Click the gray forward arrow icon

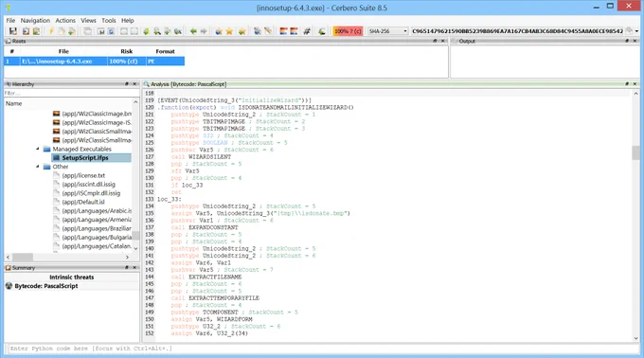[x=204, y=31]
